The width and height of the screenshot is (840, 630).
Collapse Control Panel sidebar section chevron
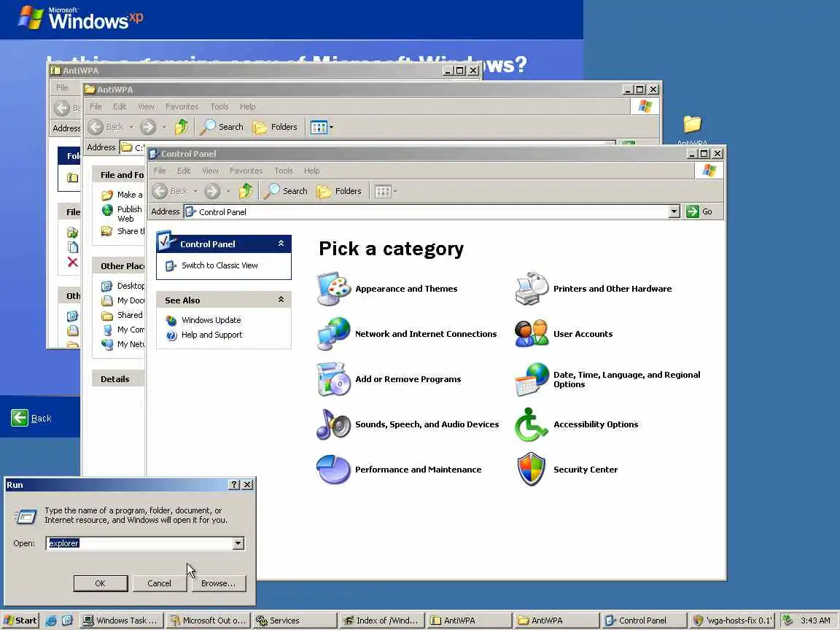(x=281, y=244)
